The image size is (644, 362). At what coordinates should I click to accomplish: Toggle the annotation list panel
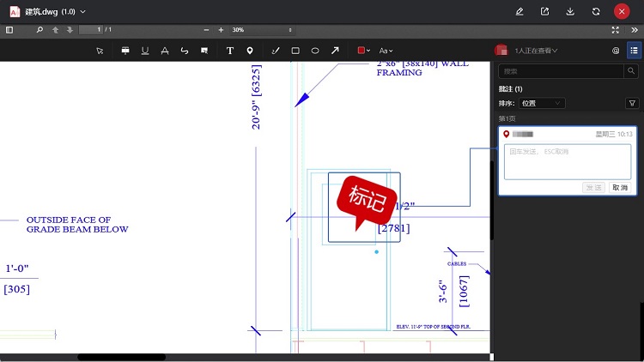[x=634, y=51]
